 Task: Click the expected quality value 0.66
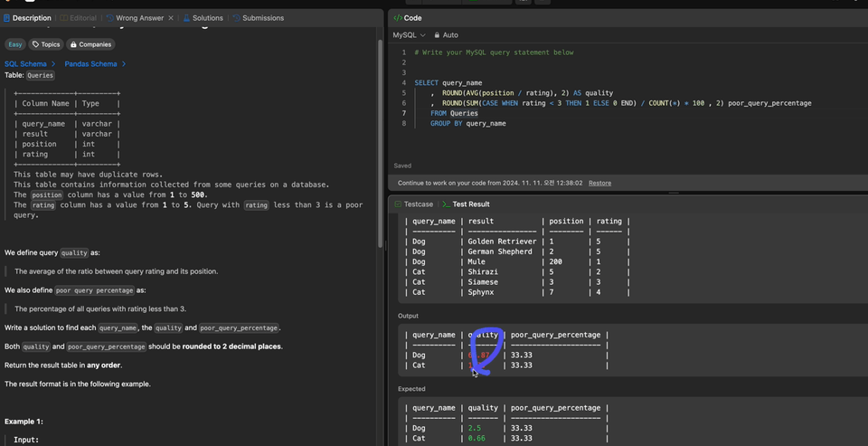coord(476,438)
